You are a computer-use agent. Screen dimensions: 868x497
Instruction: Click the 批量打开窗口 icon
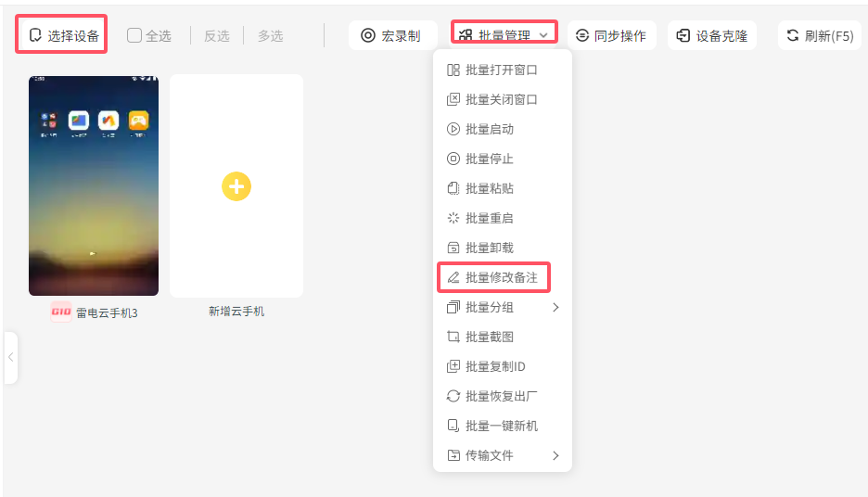[453, 70]
